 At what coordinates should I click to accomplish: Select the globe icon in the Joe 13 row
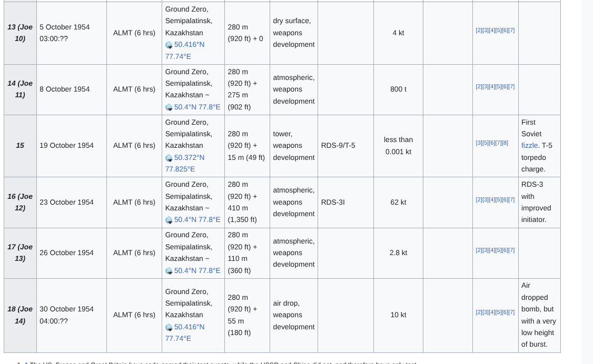(169, 271)
